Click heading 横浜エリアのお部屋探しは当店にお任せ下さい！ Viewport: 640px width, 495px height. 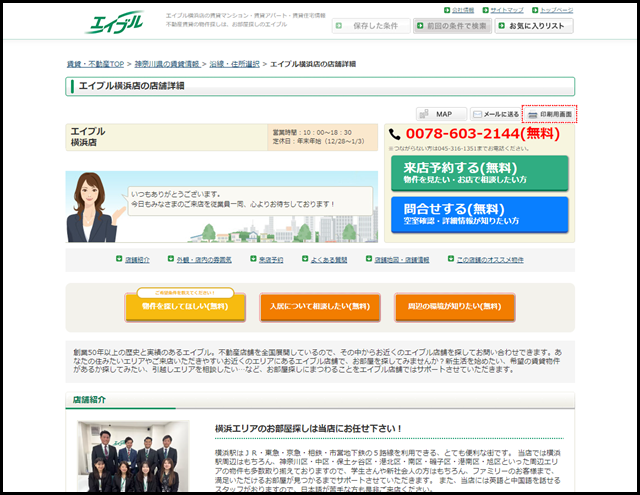pos(309,428)
